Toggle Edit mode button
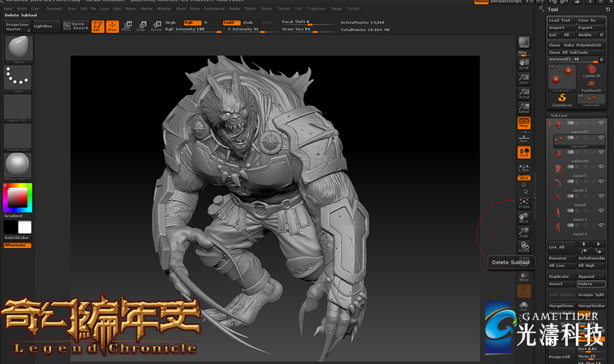Image resolution: width=614 pixels, height=364 pixels. coord(98,26)
